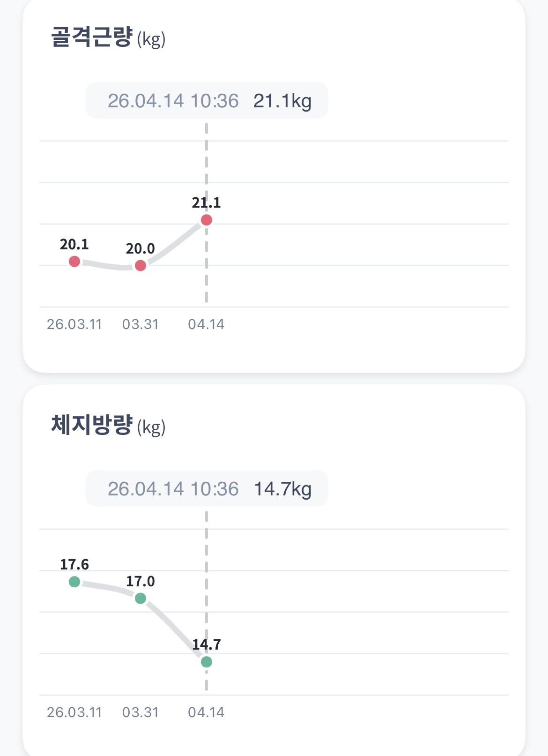Click 03.31 date under 골격근량 chart
The height and width of the screenshot is (756, 548).
(x=141, y=324)
